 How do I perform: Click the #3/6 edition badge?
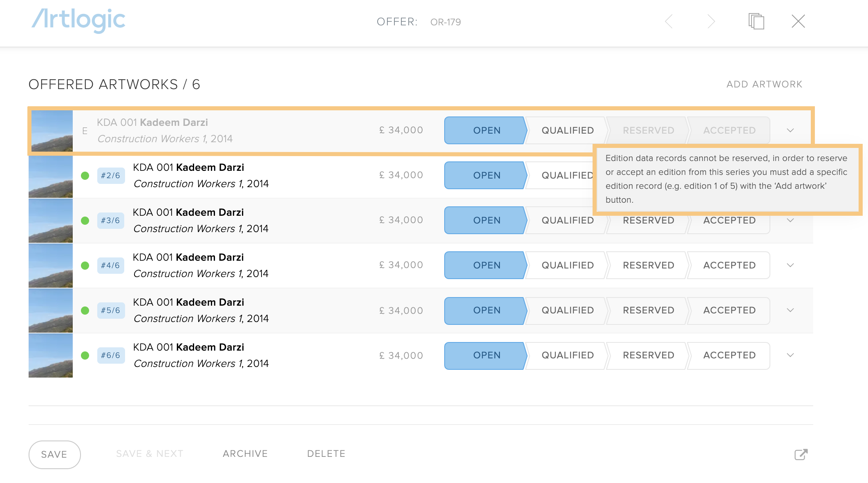point(111,221)
